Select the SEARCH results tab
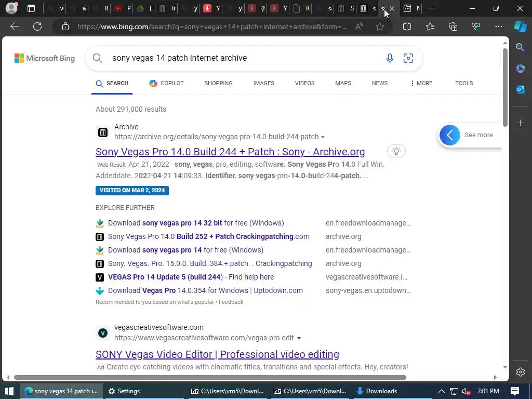Image resolution: width=532 pixels, height=399 pixels. tap(112, 84)
